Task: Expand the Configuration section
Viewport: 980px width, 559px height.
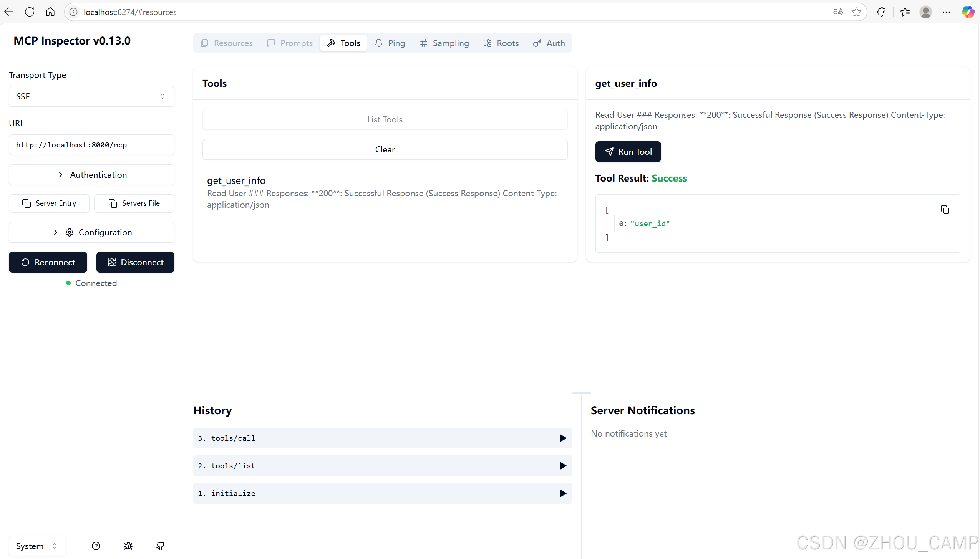Action: 91,232
